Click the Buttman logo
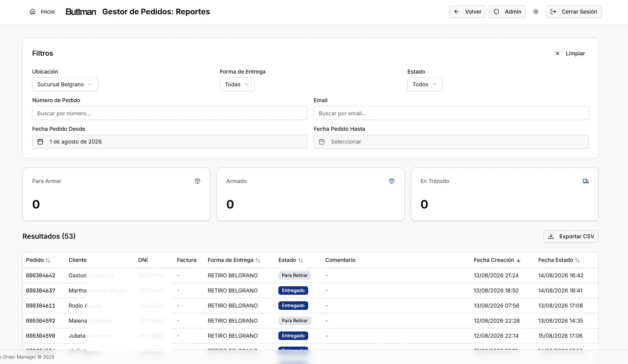 coord(81,12)
